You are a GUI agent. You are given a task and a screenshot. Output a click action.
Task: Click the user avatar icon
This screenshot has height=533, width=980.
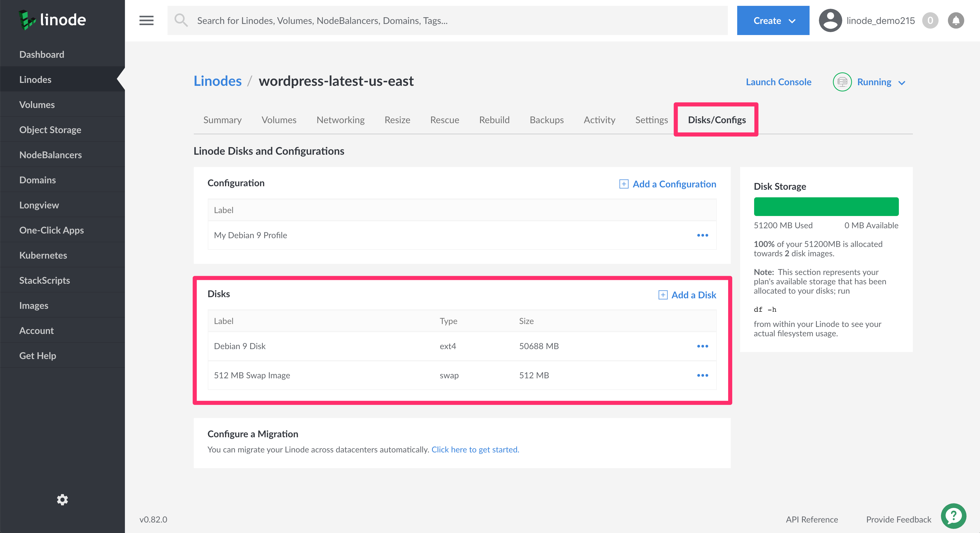pyautogui.click(x=830, y=20)
